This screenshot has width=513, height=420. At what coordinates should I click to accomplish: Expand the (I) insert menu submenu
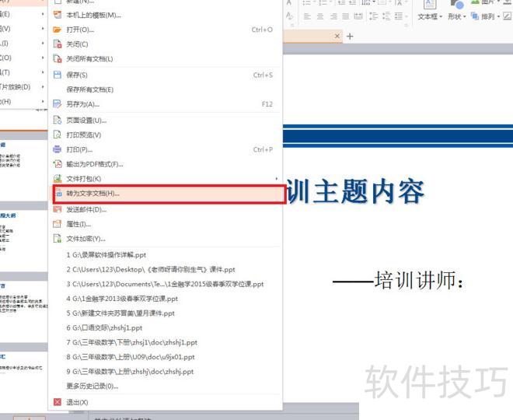[x=43, y=44]
